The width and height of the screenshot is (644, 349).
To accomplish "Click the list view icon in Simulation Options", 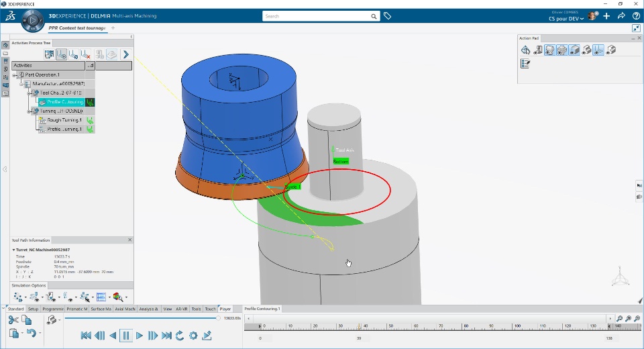I will tap(101, 297).
